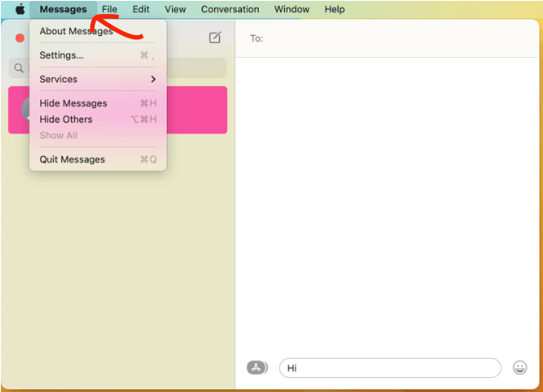Open the apps button beside message field

point(257,367)
